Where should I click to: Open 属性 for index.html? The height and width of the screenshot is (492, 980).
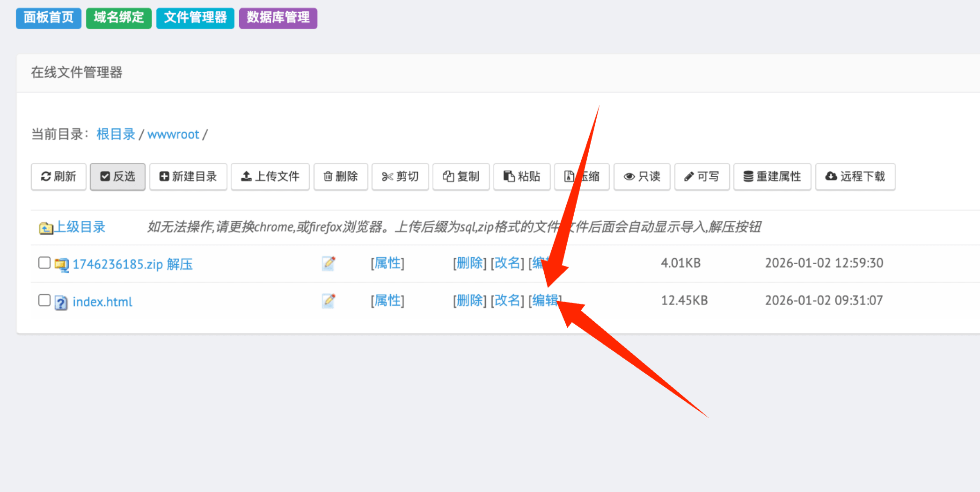pyautogui.click(x=388, y=301)
